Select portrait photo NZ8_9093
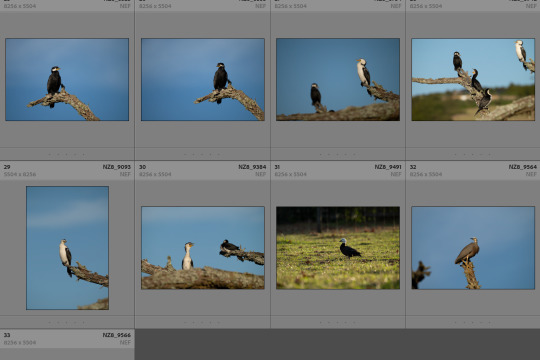Viewport: 540px width, 360px height. pyautogui.click(x=68, y=248)
